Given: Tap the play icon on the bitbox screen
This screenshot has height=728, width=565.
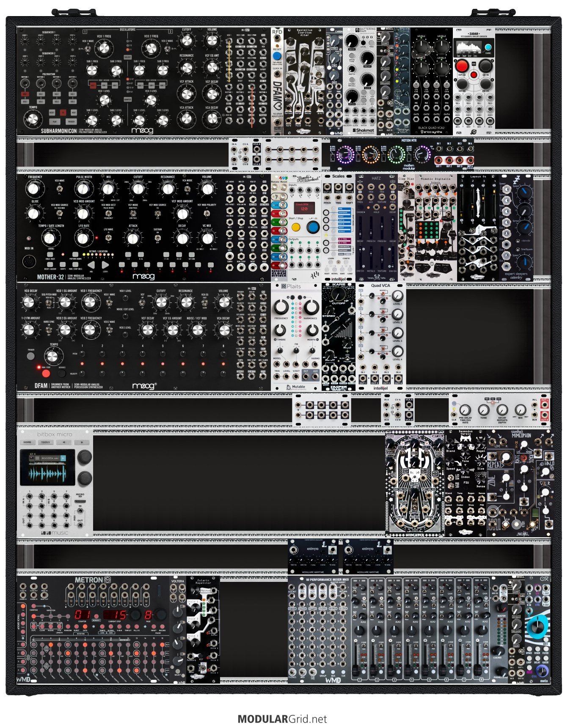Looking at the screenshot, I should point(63,458).
